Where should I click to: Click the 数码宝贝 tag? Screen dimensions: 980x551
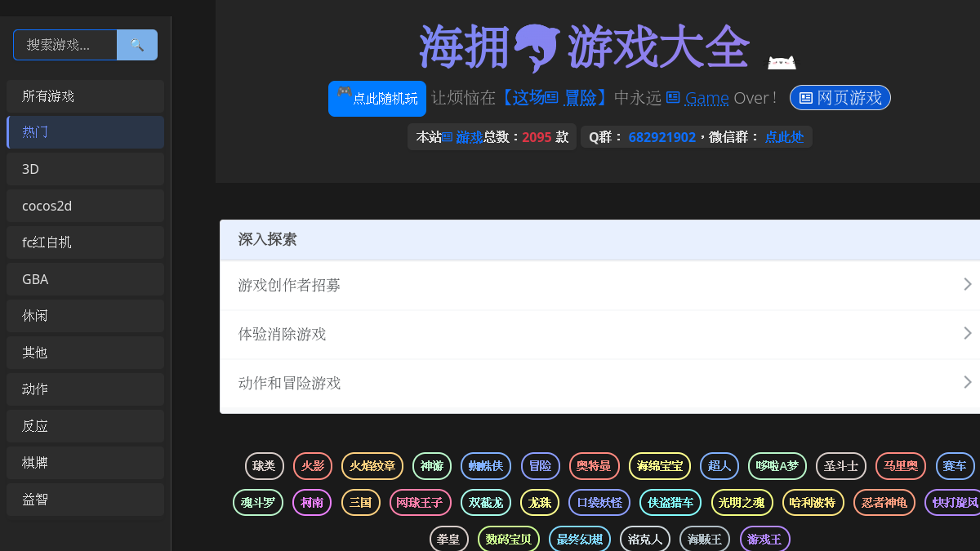[509, 539]
